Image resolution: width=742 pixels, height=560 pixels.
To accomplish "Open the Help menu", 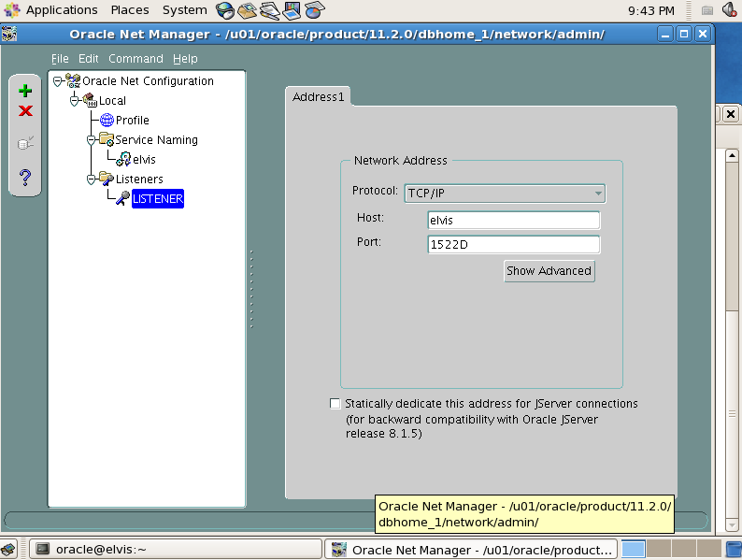I will (185, 59).
